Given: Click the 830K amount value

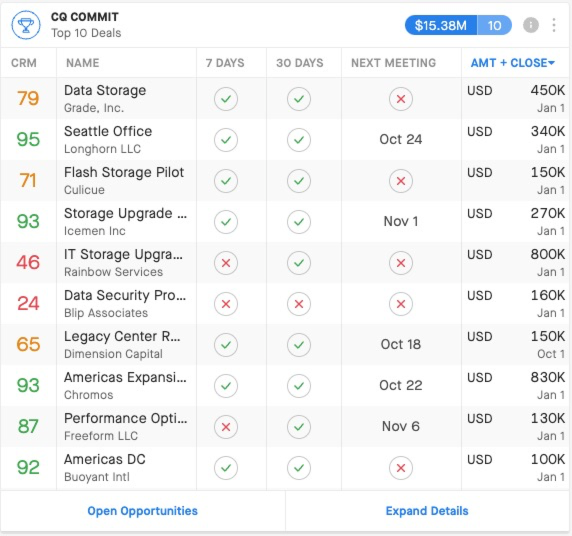Looking at the screenshot, I should [x=548, y=377].
